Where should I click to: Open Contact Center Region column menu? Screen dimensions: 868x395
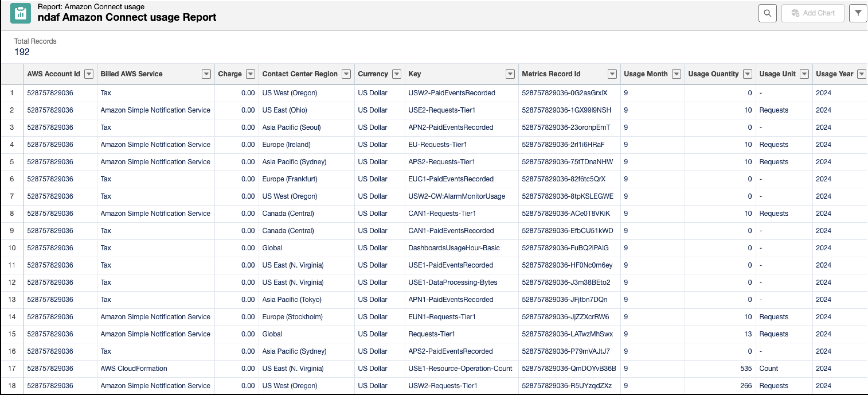(346, 74)
